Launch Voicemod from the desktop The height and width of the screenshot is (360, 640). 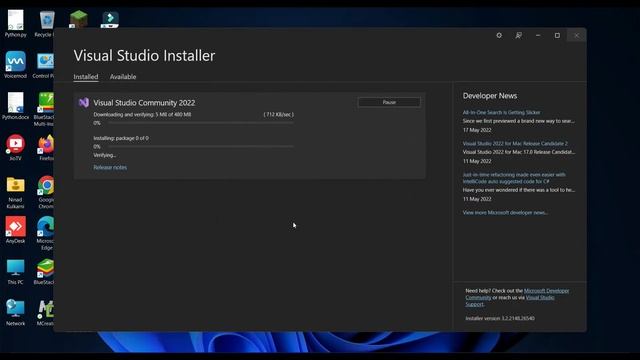click(16, 65)
